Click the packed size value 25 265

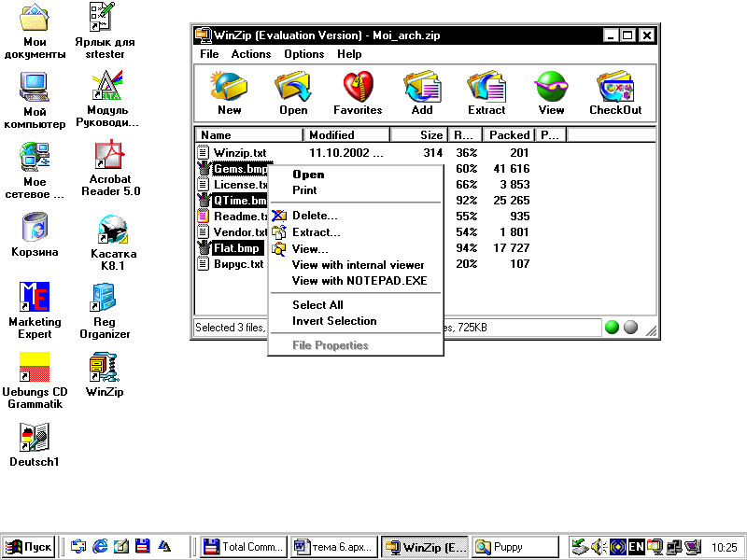click(512, 201)
